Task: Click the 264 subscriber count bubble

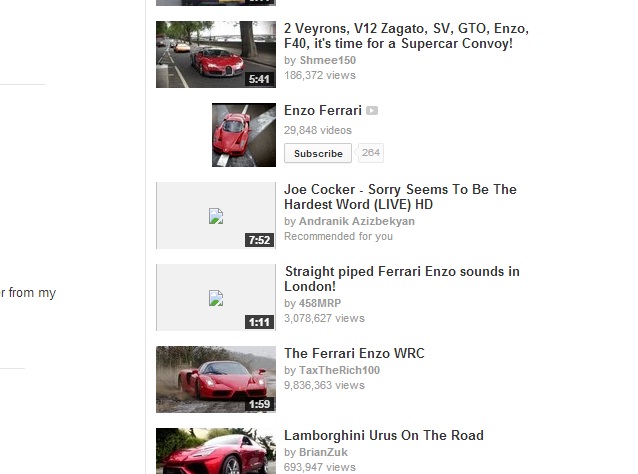Action: tap(370, 153)
